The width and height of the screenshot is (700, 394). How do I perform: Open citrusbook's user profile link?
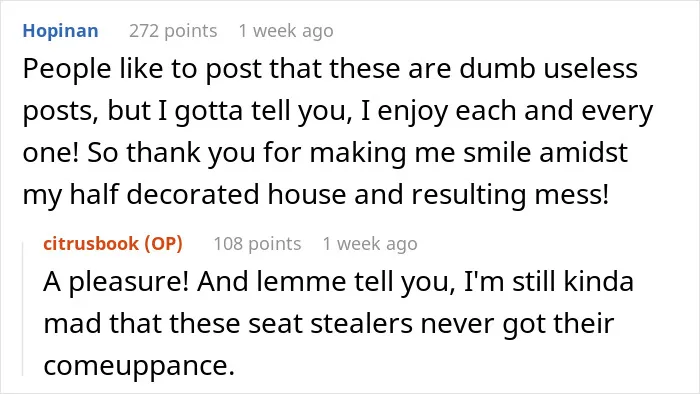(x=91, y=244)
